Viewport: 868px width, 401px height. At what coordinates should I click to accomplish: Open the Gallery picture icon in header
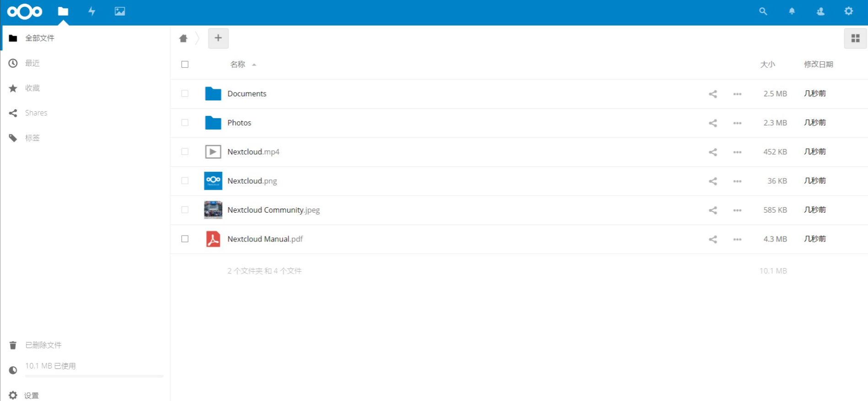tap(120, 11)
